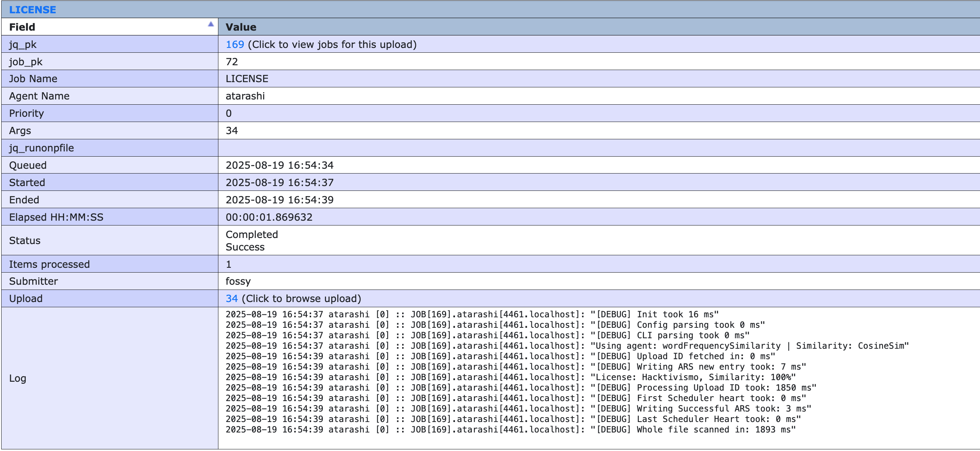Select the Submitter field label
Viewport: 980px width, 451px height.
tap(33, 281)
